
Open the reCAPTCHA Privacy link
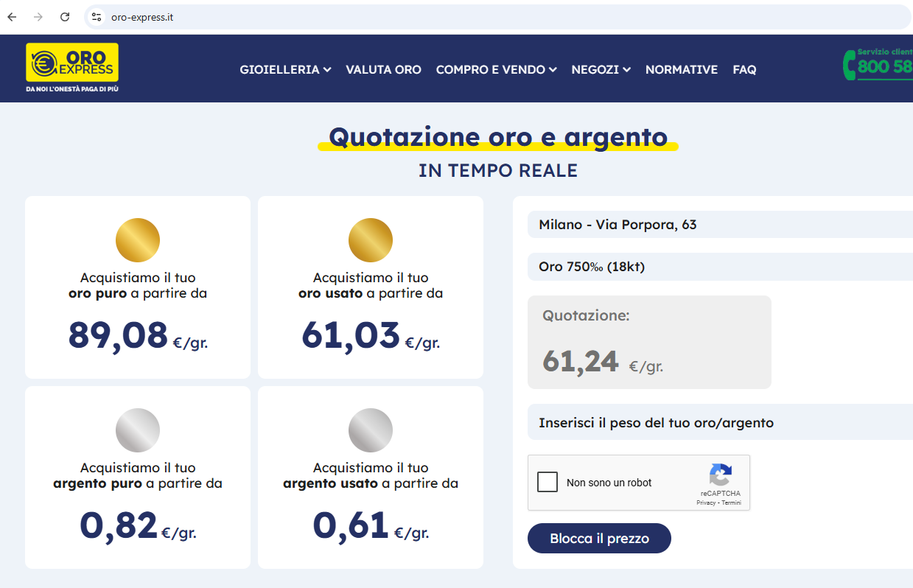705,503
